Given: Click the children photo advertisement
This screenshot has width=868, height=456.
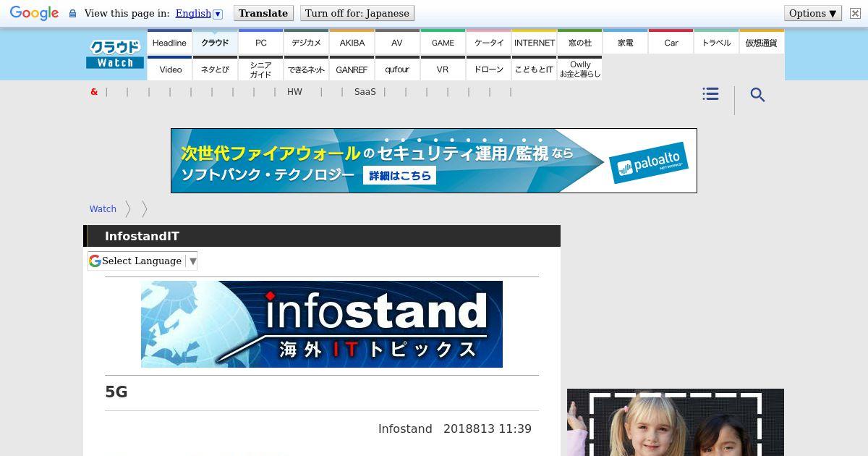Looking at the screenshot, I should 676,423.
